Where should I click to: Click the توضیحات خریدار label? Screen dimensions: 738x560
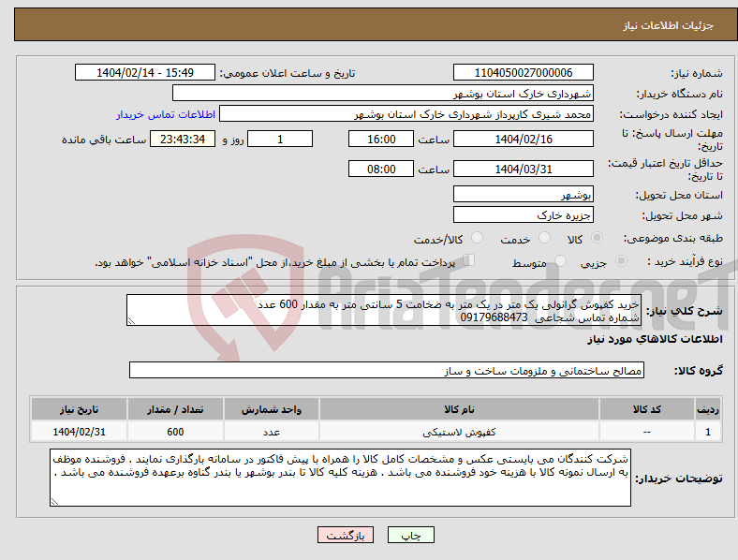pyautogui.click(x=679, y=479)
